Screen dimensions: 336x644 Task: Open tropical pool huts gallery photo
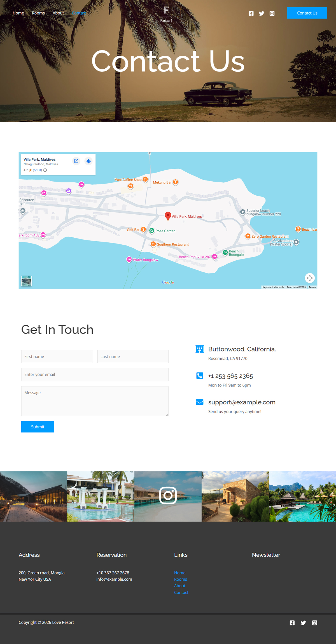coord(302,496)
